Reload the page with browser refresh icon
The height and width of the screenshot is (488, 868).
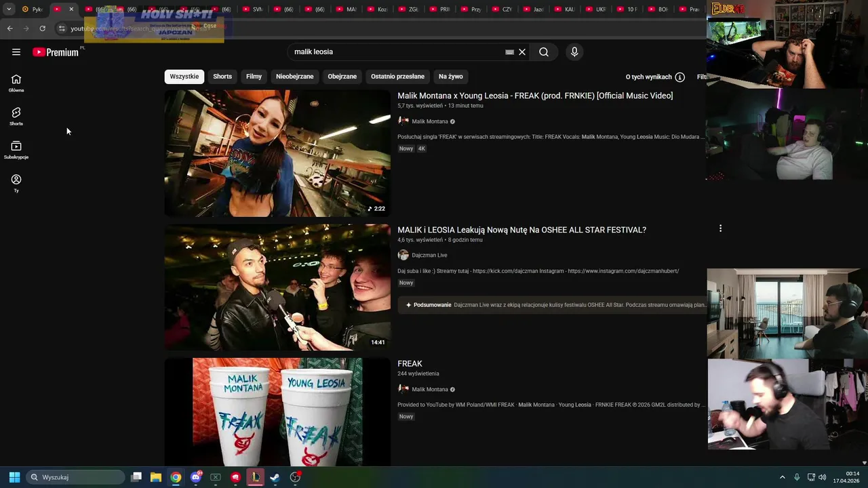coord(42,28)
